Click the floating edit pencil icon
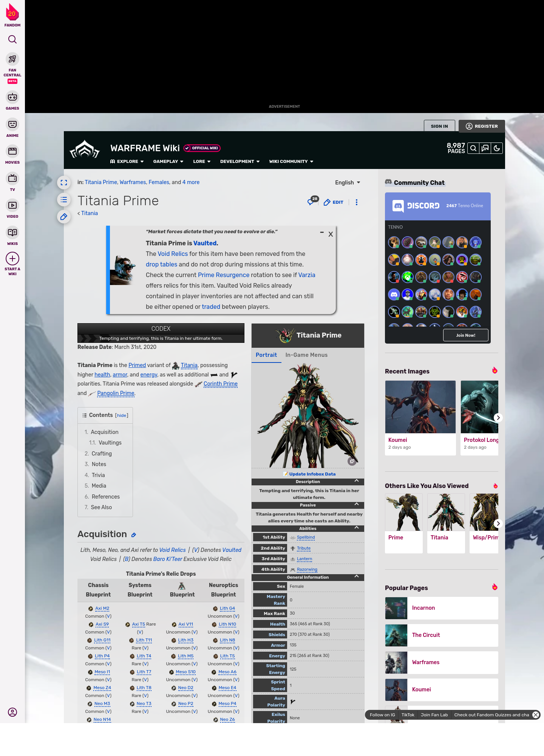Image resolution: width=544 pixels, height=756 pixels. [x=64, y=217]
